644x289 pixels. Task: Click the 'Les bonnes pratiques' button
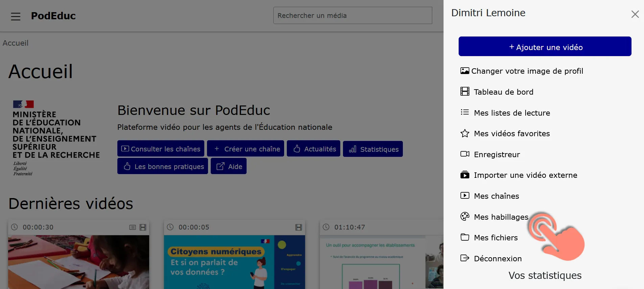coord(163,166)
